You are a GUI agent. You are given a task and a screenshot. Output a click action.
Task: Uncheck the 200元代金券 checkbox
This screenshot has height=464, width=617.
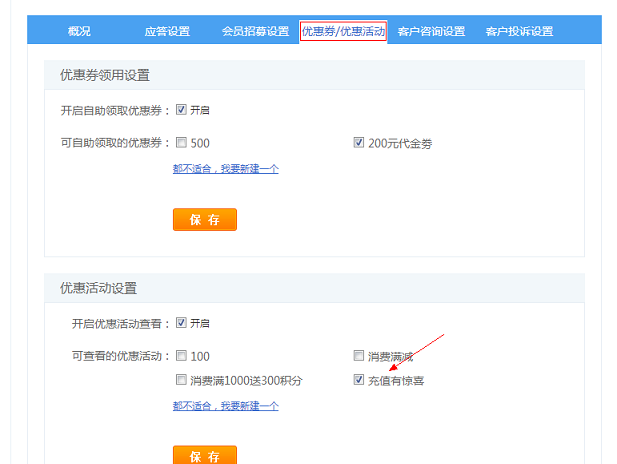click(x=359, y=143)
